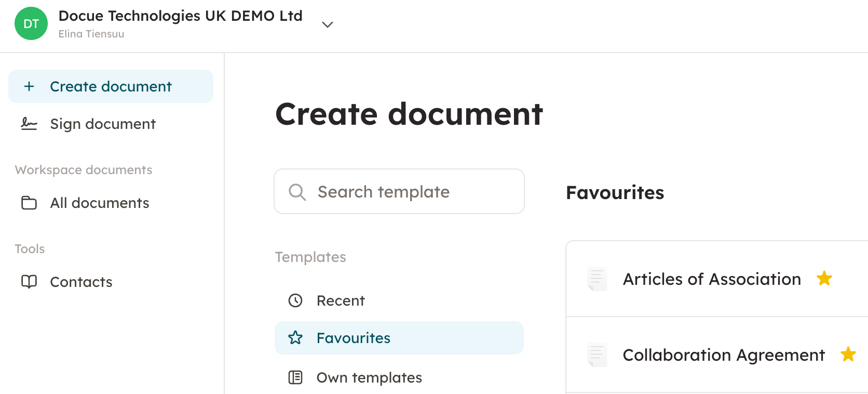The image size is (868, 394).
Task: Click the green DT workspace avatar
Action: coord(31,23)
